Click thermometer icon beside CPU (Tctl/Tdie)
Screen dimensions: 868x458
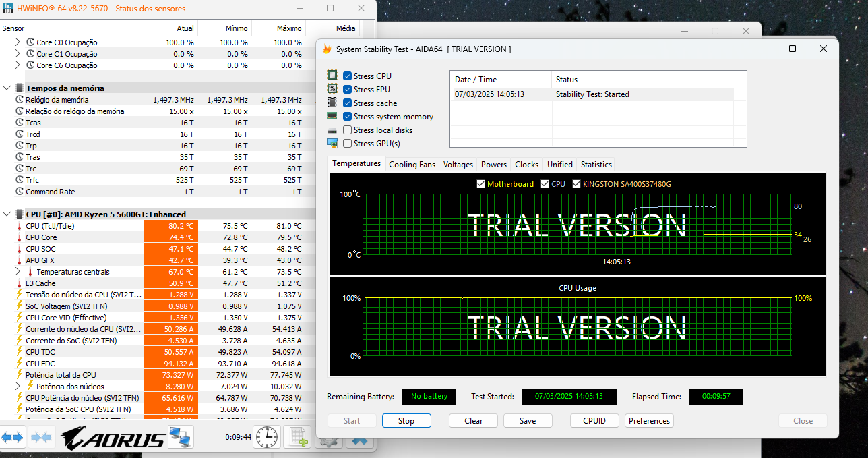(x=19, y=226)
